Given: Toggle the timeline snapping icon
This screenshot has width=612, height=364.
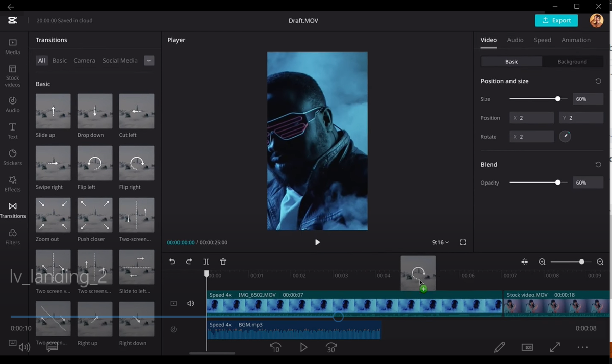Looking at the screenshot, I should 524,262.
